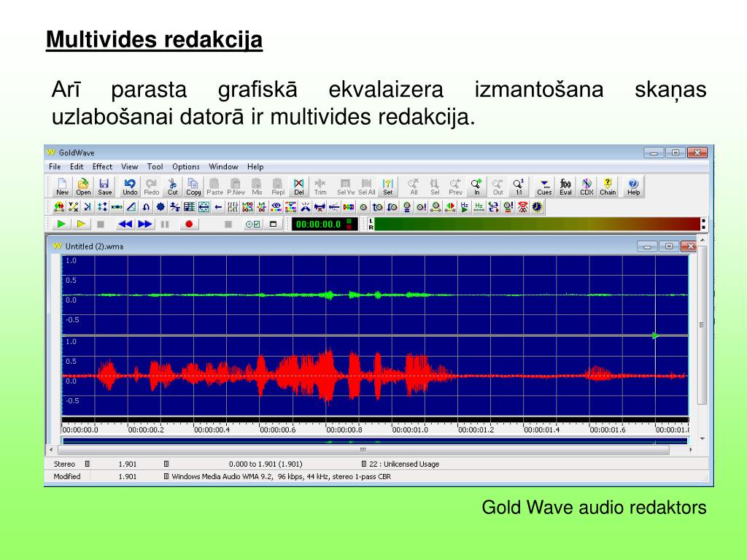Click the Zoom Sel button
Viewport: 747px width, 560px height.
435,186
